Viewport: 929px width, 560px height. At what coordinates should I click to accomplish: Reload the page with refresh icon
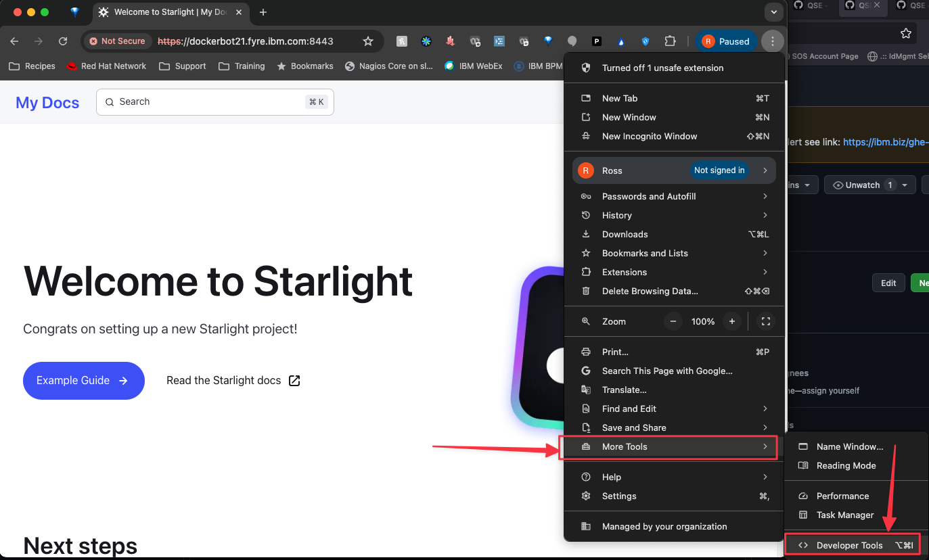[x=63, y=41]
